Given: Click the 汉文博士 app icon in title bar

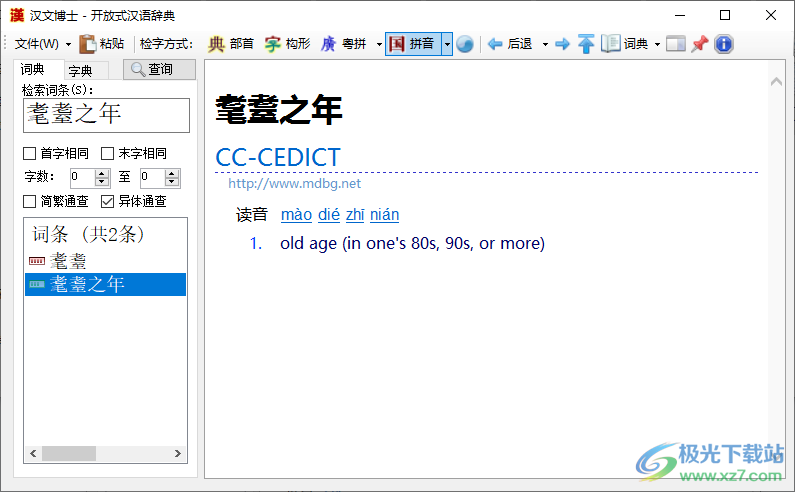Looking at the screenshot, I should pyautogui.click(x=17, y=15).
